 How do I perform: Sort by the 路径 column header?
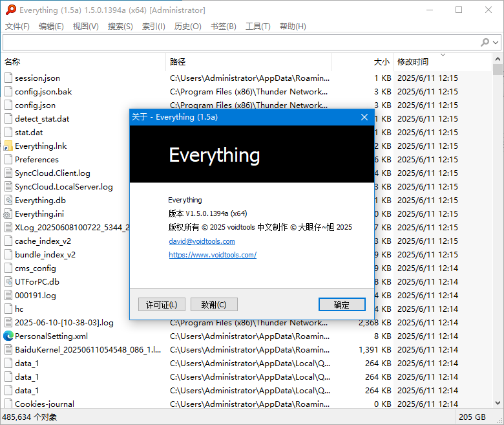coord(249,61)
